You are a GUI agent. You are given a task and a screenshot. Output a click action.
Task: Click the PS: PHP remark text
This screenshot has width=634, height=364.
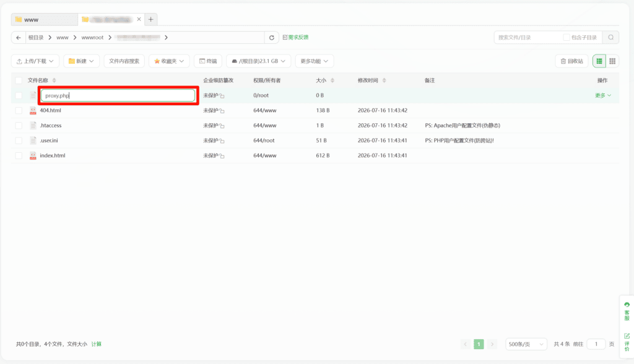[x=459, y=141]
